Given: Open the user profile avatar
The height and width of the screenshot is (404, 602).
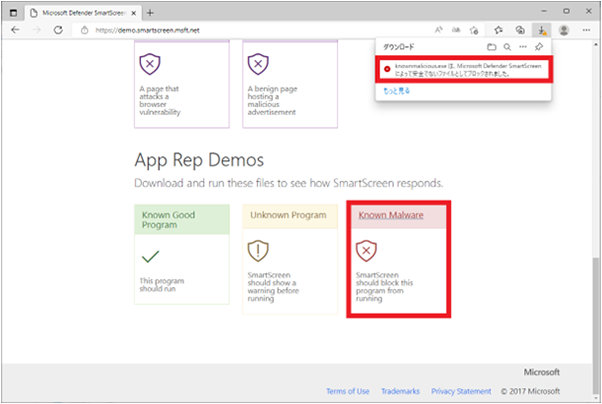Looking at the screenshot, I should [564, 30].
